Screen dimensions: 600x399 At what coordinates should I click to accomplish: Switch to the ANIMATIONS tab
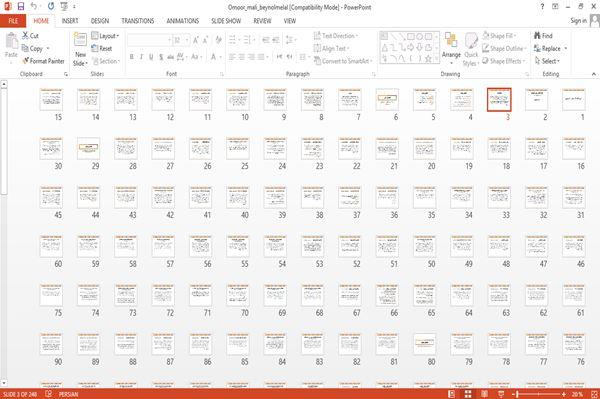coord(183,21)
